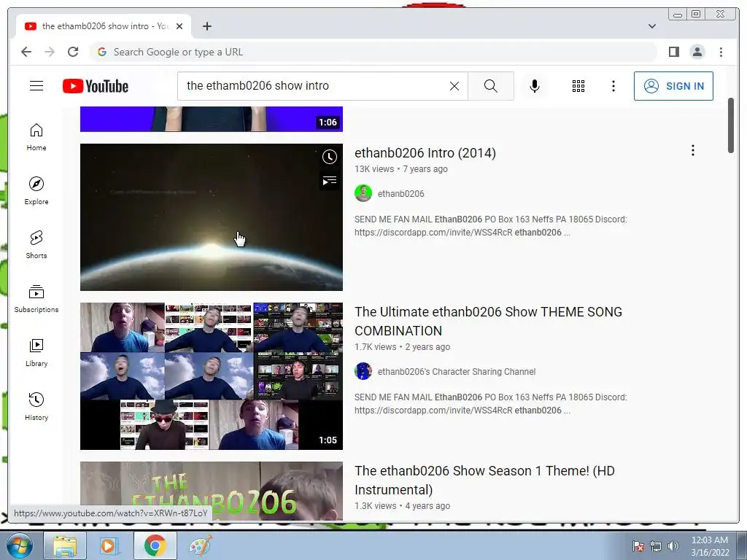The height and width of the screenshot is (560, 747).
Task: Toggle the Chrome side panel
Action: point(673,52)
